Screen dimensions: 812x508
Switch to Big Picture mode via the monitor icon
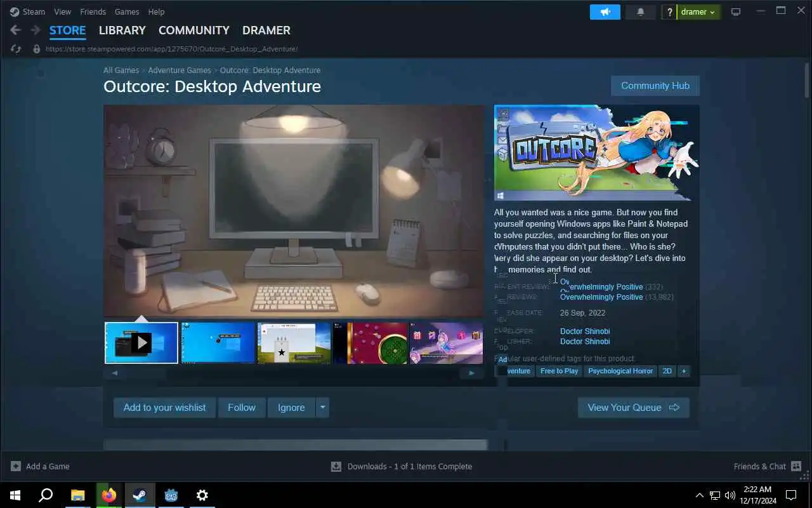pos(736,12)
